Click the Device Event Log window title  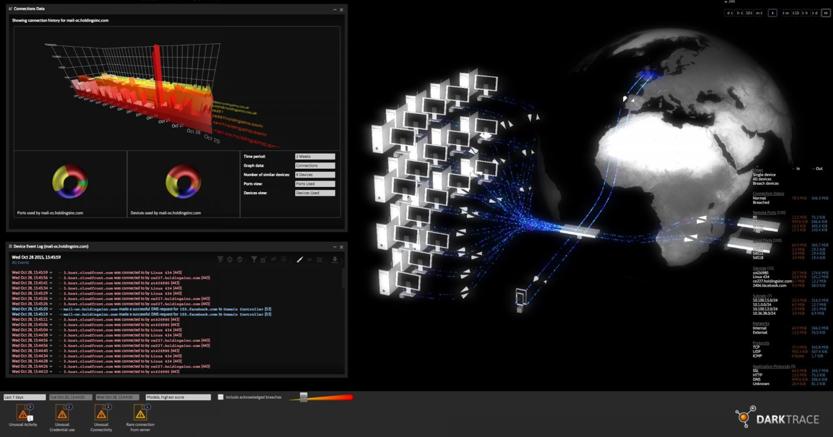pyautogui.click(x=51, y=246)
